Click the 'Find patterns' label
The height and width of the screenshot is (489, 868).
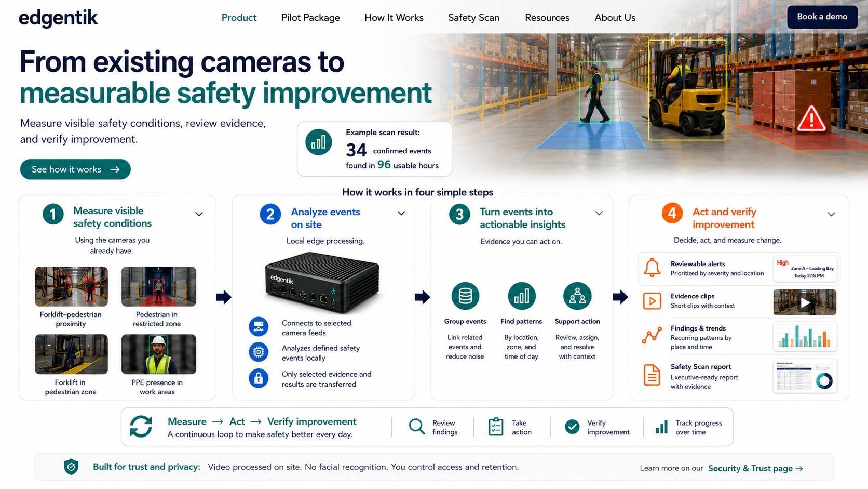click(521, 322)
